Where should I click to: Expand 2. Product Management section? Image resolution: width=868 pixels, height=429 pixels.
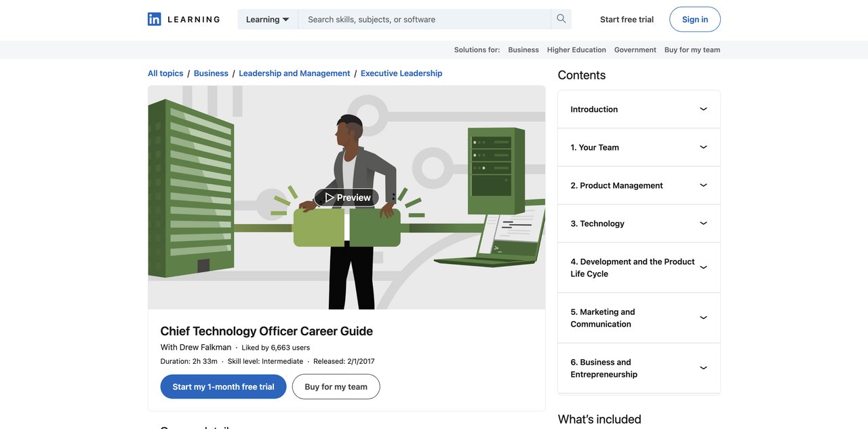[x=639, y=185]
